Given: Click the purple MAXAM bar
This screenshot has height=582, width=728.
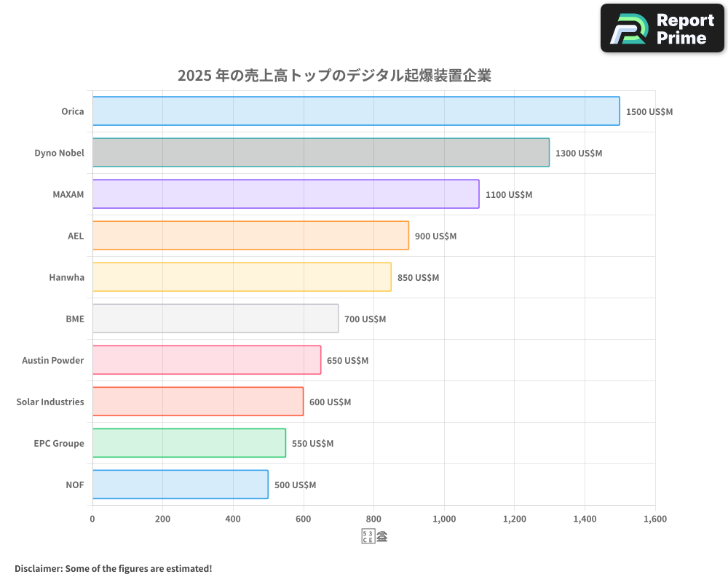Looking at the screenshot, I should pyautogui.click(x=284, y=194).
